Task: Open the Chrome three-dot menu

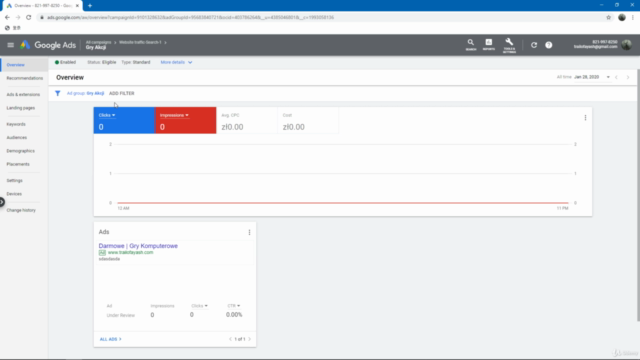Action: point(633,17)
